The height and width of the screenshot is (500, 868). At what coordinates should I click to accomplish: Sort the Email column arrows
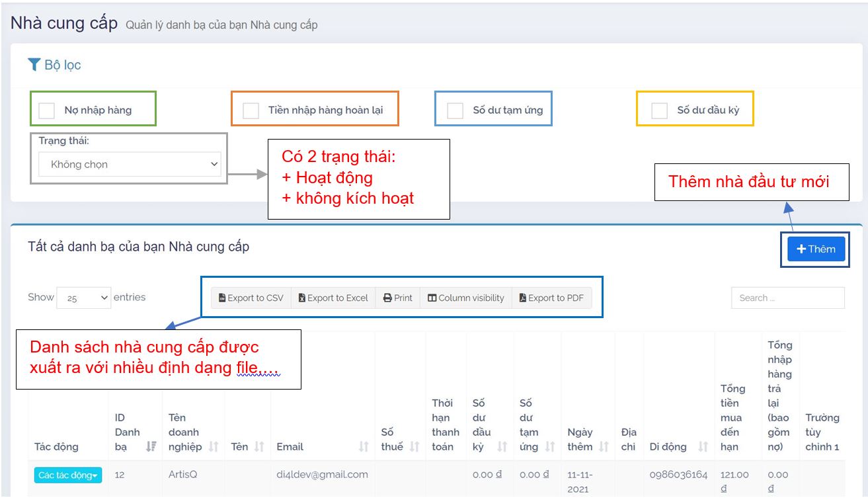[363, 447]
